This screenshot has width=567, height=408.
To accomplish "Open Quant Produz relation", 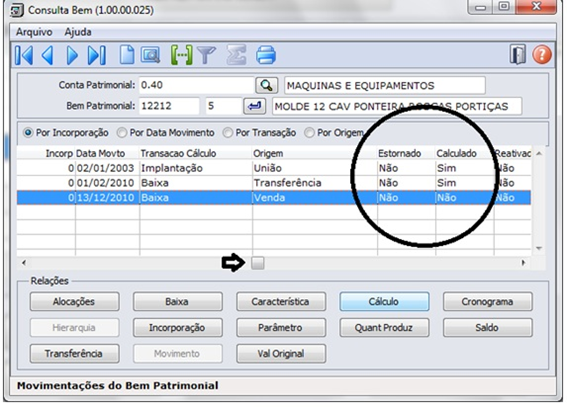I will tap(384, 328).
